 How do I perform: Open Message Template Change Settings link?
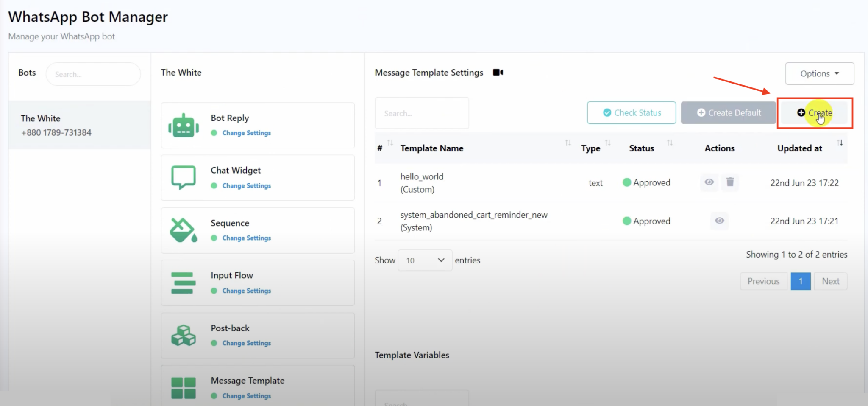pos(246,396)
